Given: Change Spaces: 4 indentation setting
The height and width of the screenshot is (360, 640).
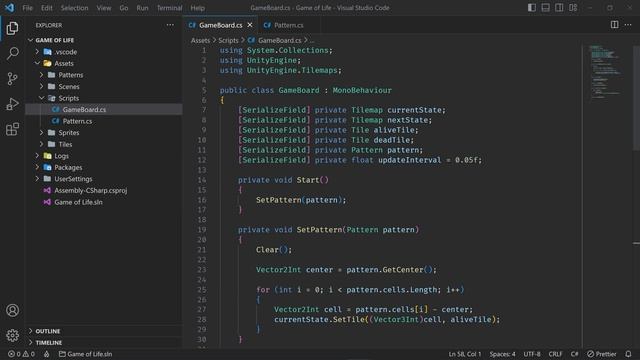Looking at the screenshot, I should (502, 354).
